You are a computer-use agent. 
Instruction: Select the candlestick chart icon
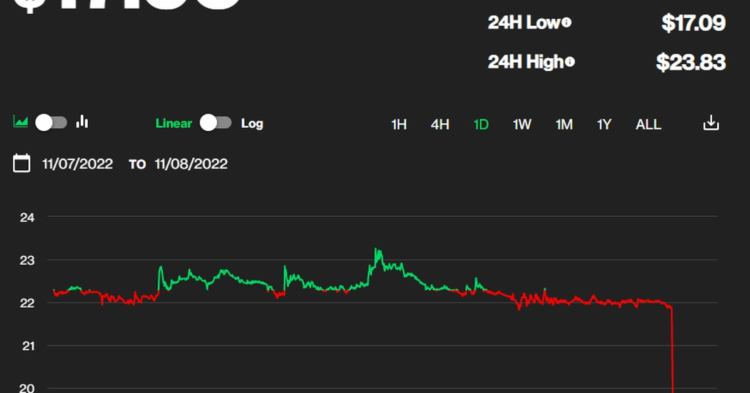(82, 122)
